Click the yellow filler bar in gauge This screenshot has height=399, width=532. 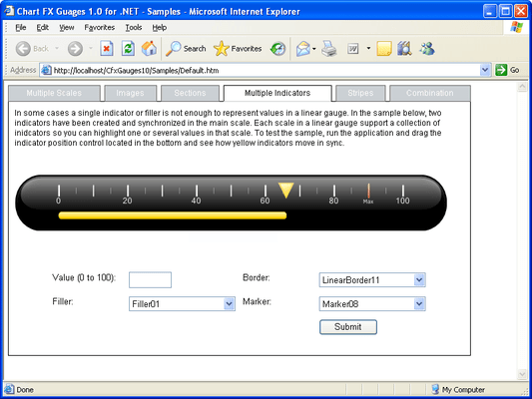pos(173,215)
